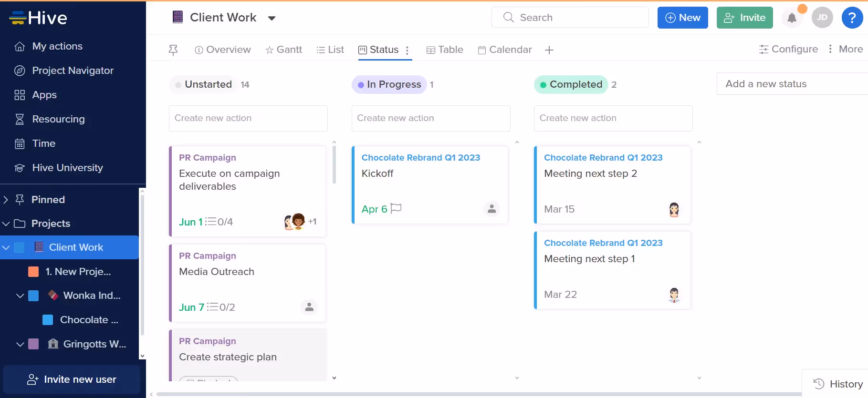Click Create new action in Unstarted column
This screenshot has height=398, width=868.
tap(248, 118)
